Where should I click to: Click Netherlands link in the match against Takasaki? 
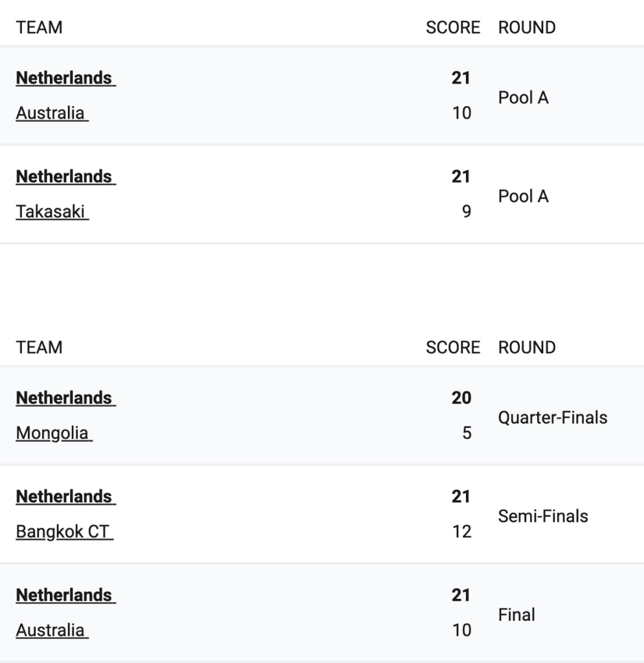pos(66,177)
